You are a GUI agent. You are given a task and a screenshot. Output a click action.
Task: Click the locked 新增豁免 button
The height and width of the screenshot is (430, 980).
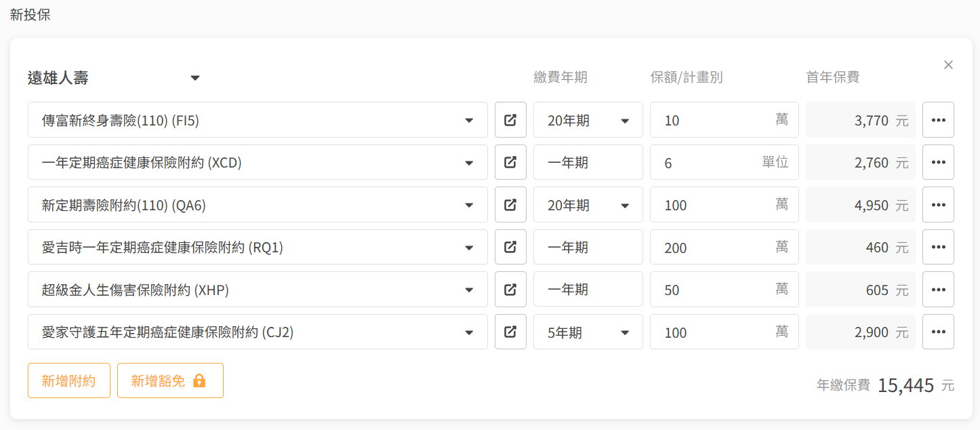pos(170,380)
